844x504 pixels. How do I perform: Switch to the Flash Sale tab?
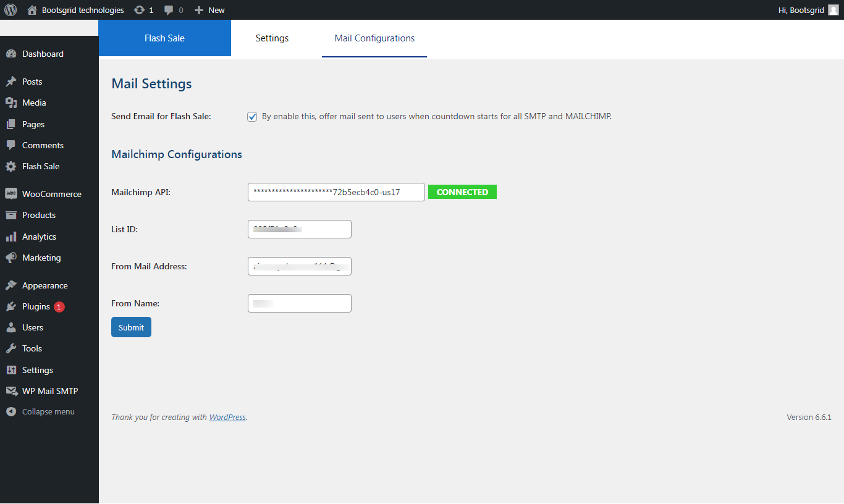pyautogui.click(x=165, y=38)
